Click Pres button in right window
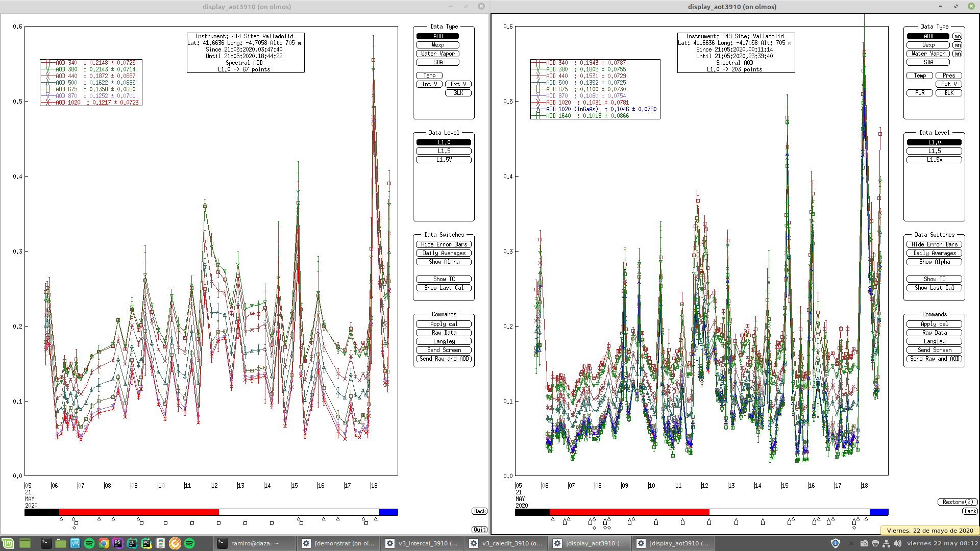 (949, 76)
